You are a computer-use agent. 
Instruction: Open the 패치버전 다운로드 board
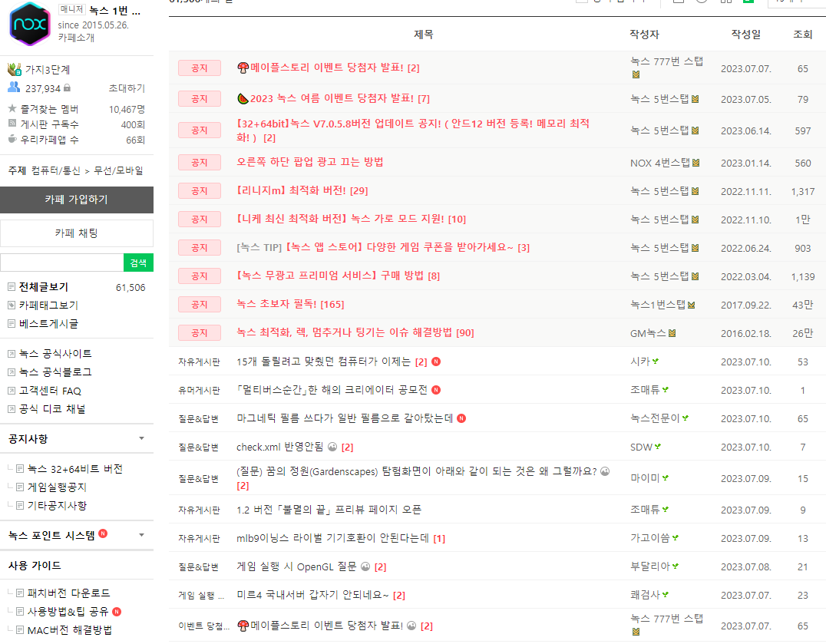[69, 593]
